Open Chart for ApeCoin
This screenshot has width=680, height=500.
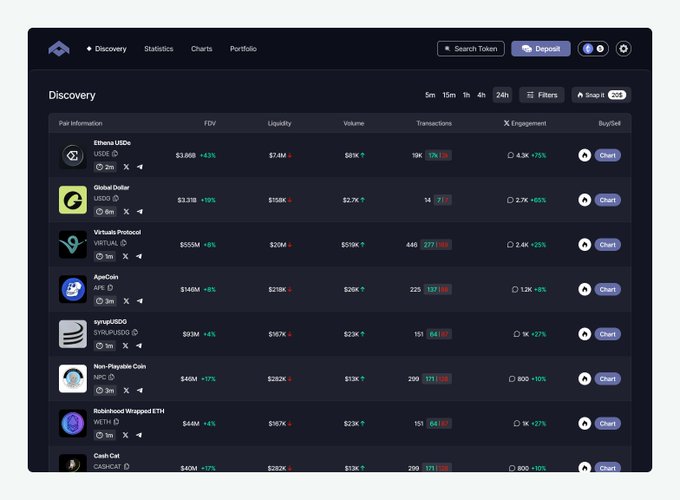(608, 289)
